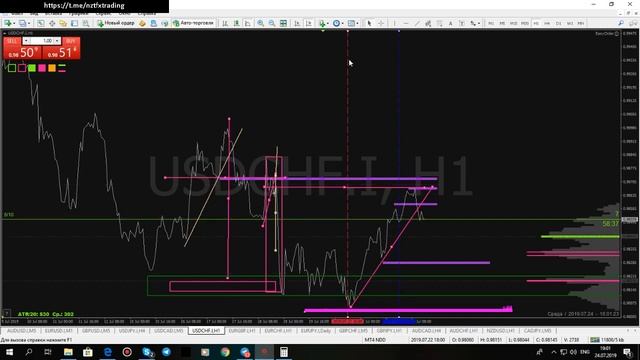Open the MetaEditor book icon
The width and height of the screenshot is (640, 360).
pyautogui.click(x=142, y=23)
